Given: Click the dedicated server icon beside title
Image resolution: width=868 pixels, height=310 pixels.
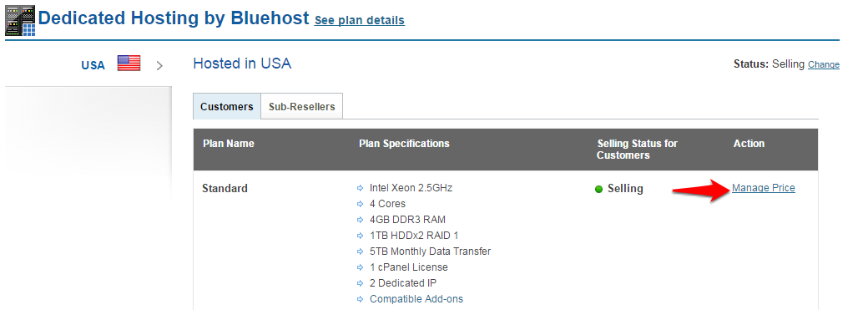Looking at the screenshot, I should (20, 21).
